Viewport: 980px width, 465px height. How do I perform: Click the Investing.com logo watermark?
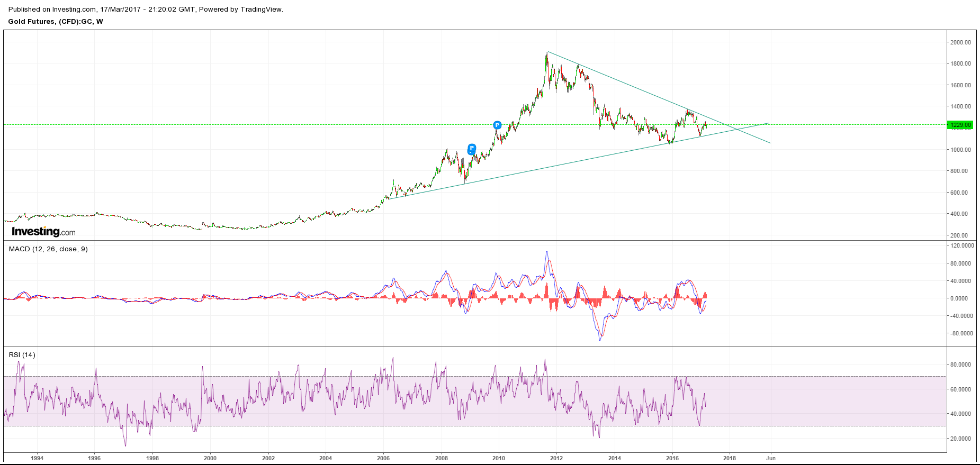43,232
